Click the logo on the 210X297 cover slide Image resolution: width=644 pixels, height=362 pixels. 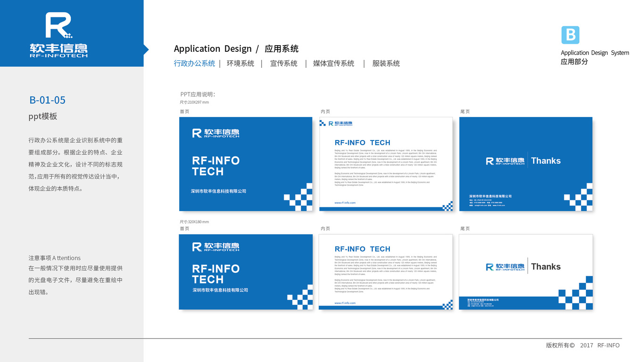(x=215, y=133)
